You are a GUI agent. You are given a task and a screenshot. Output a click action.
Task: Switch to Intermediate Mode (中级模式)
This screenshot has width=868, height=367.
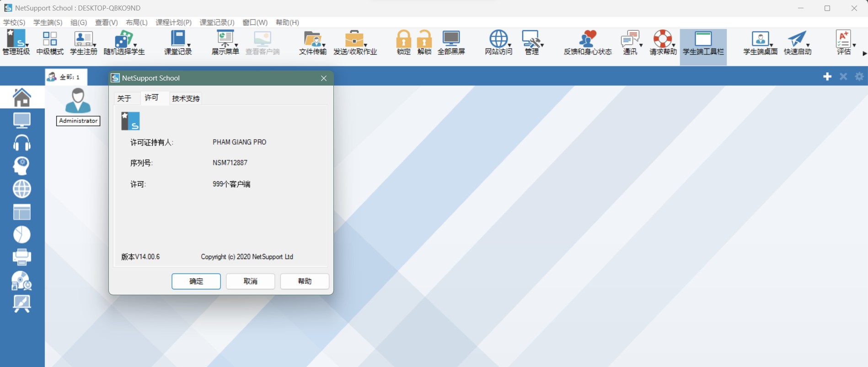pos(50,43)
